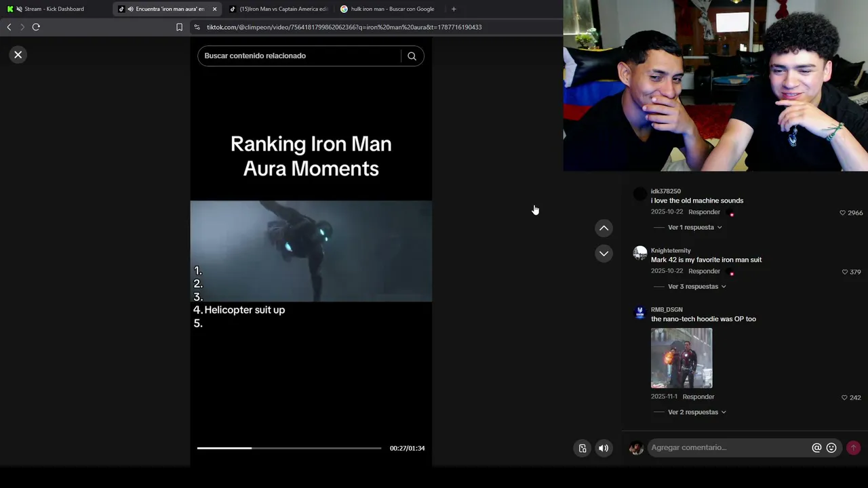Click the '00:27/01:34' time display
Viewport: 868px width, 488px height.
[x=407, y=448]
